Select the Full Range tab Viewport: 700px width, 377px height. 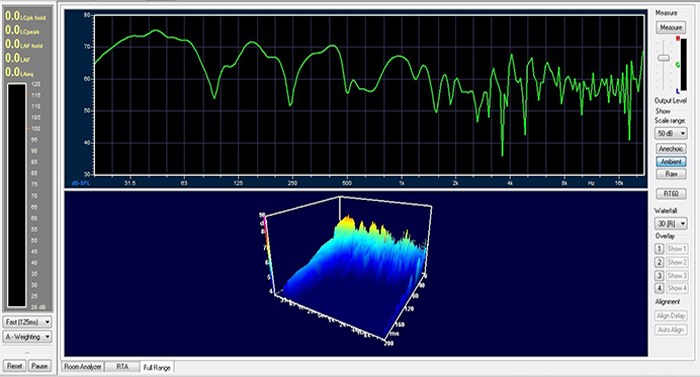coord(157,368)
